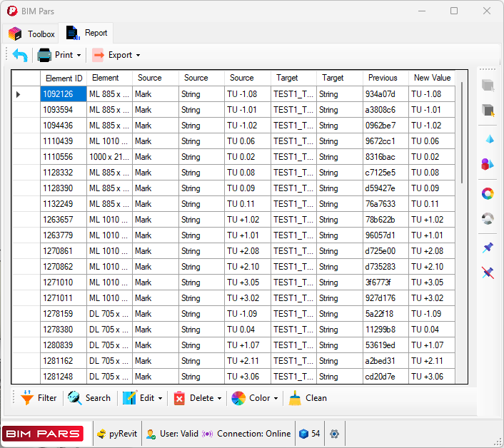Click the row selector arrow for 1092126
Image resolution: width=504 pixels, height=448 pixels.
click(x=19, y=94)
